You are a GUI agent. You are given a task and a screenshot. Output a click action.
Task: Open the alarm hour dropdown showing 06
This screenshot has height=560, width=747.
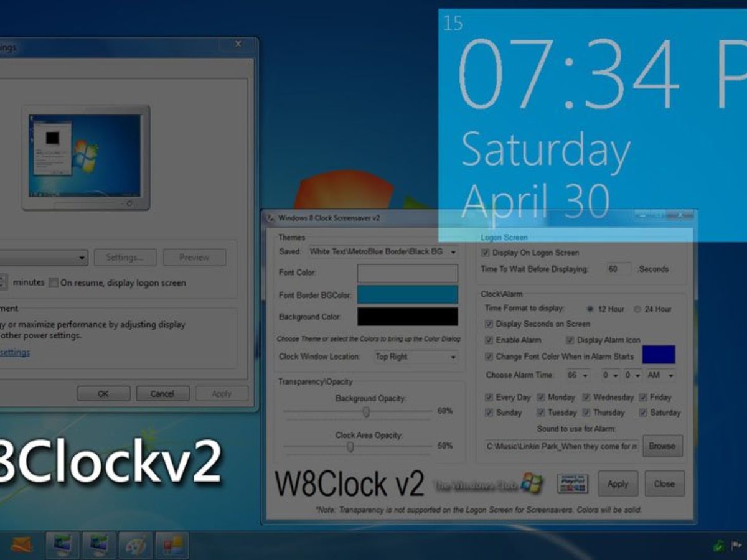578,375
